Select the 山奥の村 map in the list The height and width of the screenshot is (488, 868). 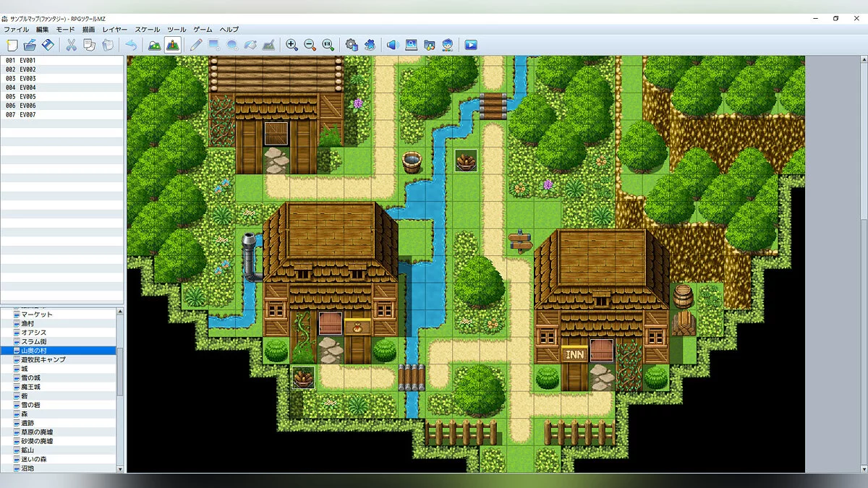[59, 351]
